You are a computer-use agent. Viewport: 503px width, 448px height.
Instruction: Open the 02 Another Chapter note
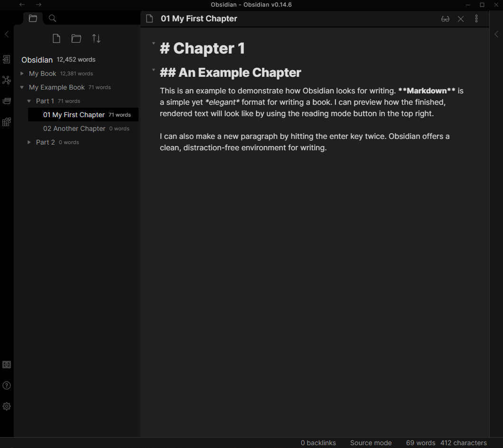point(83,128)
